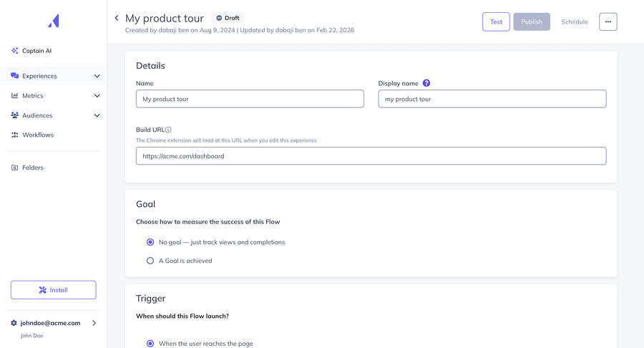
Task: Go back using the back arrow
Action: tap(117, 18)
